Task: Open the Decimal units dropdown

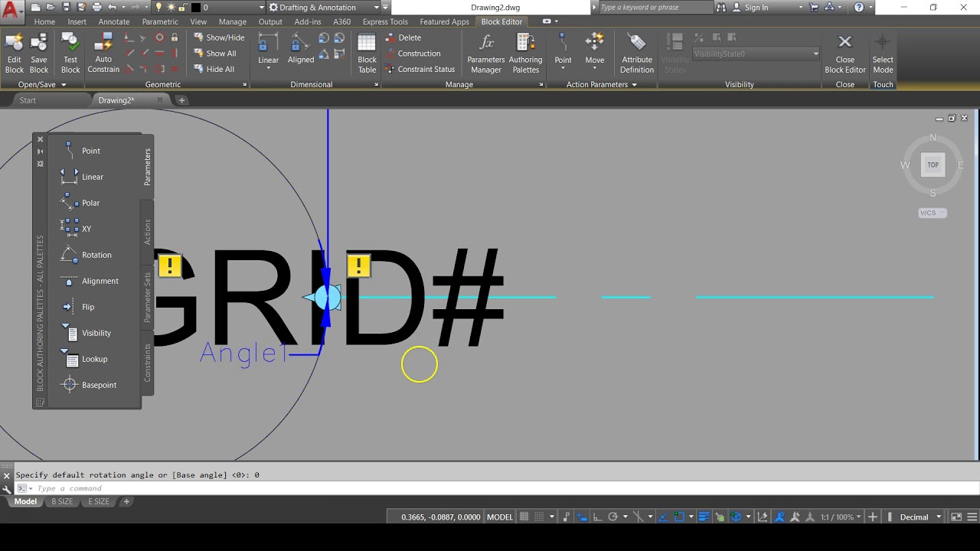Action: tap(920, 517)
